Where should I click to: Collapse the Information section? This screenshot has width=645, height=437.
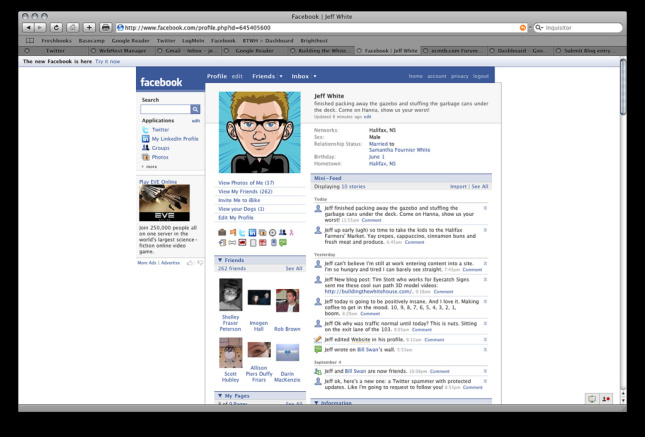pyautogui.click(x=316, y=403)
